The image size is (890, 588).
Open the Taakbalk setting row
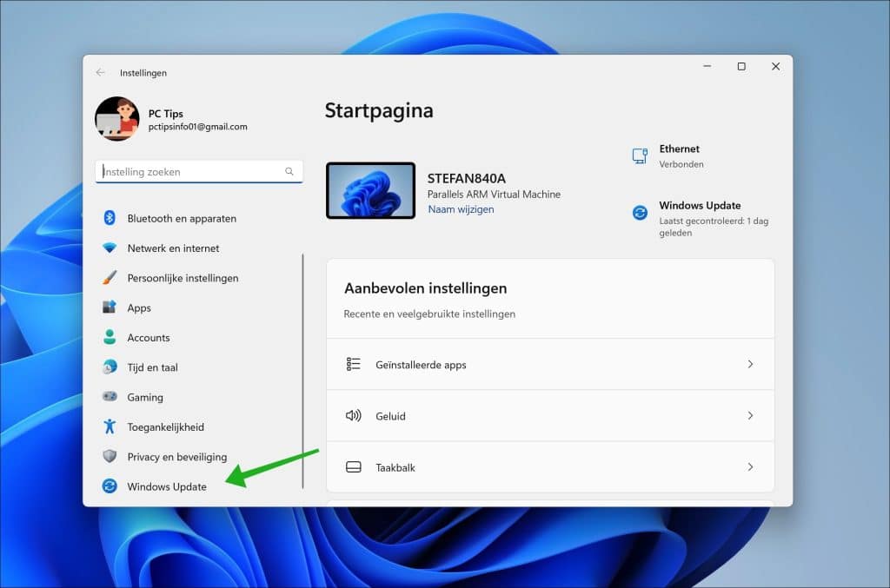point(550,467)
